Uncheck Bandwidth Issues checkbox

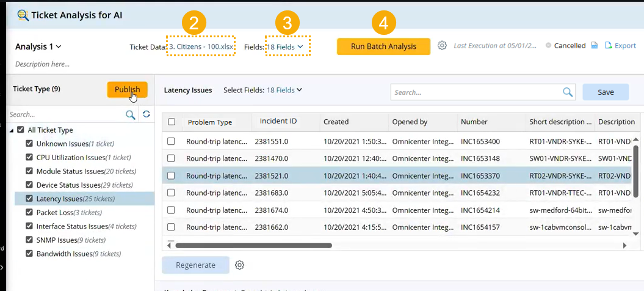tap(29, 254)
